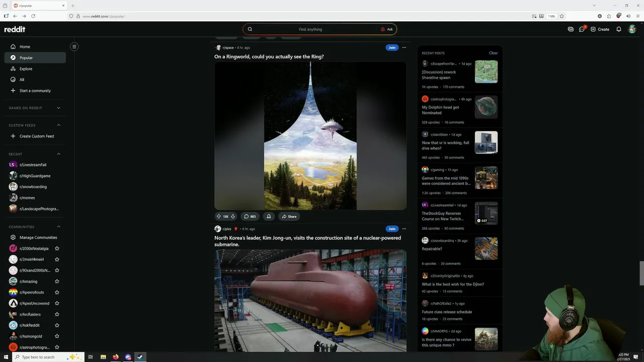Viewport: 644px width, 362px height.
Task: Toggle favorite star for r/90sand2000sN…
Action: pyautogui.click(x=57, y=270)
